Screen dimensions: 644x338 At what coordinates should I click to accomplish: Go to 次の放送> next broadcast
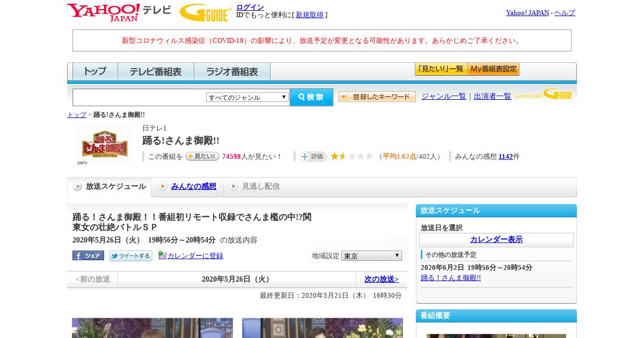[x=382, y=279]
